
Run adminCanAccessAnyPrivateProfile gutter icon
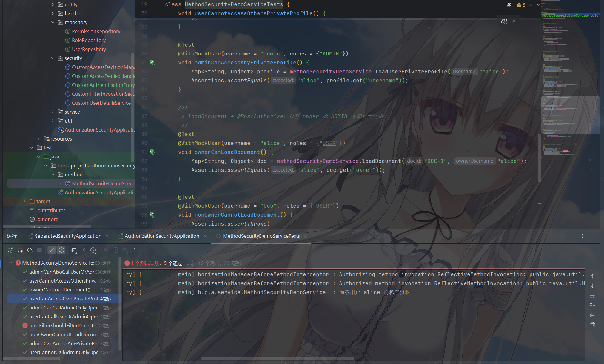click(152, 63)
